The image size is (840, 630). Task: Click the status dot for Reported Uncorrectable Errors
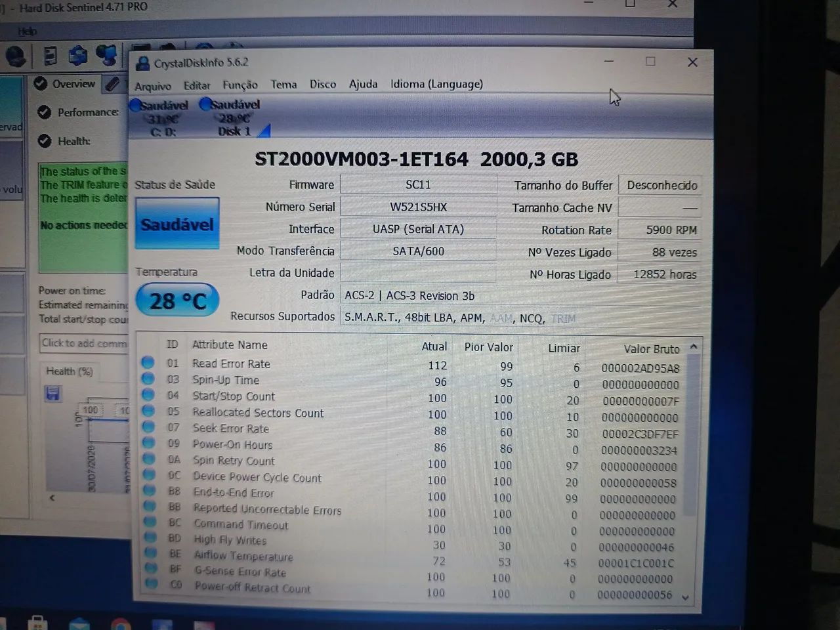(150, 505)
